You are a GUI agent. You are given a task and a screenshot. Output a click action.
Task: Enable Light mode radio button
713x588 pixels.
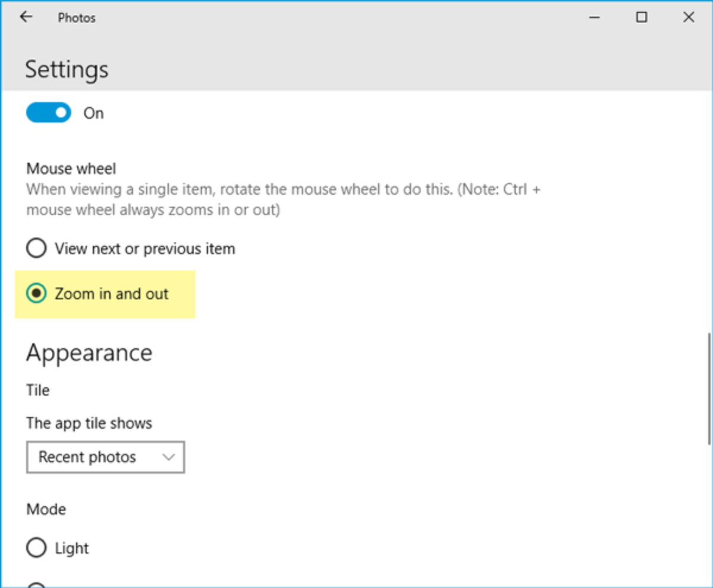coord(36,548)
